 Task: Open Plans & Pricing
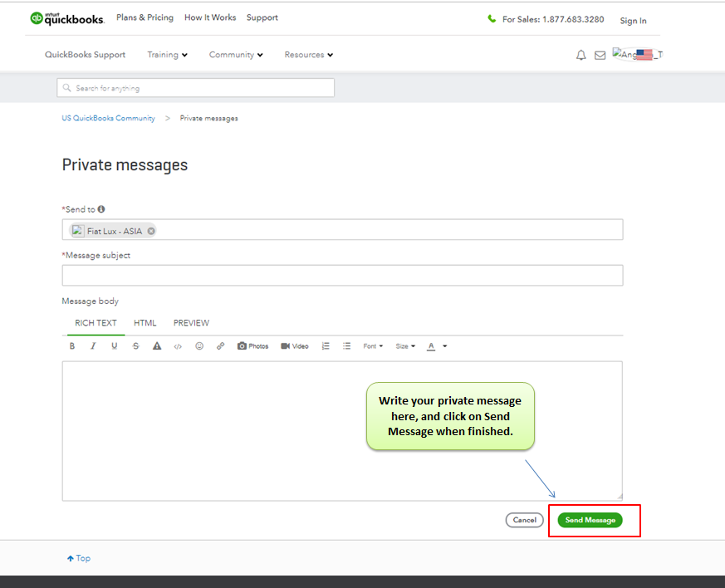click(x=145, y=17)
